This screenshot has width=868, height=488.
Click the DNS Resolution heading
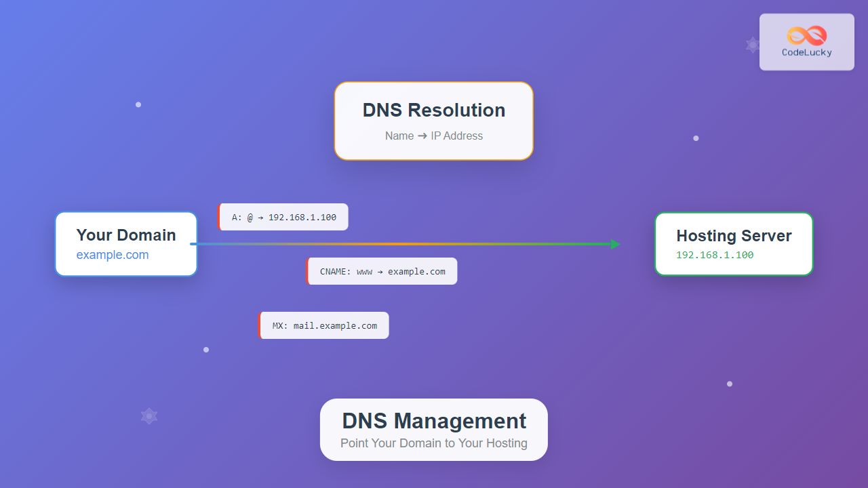tap(434, 110)
